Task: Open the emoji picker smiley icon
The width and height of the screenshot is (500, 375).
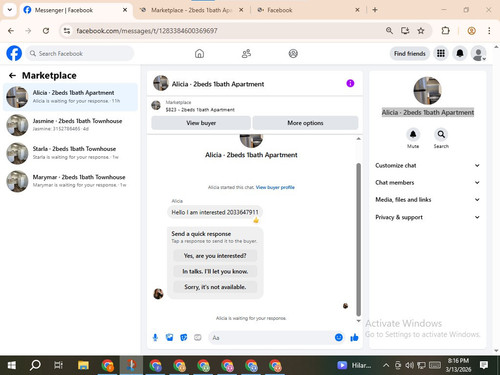Action: (339, 338)
